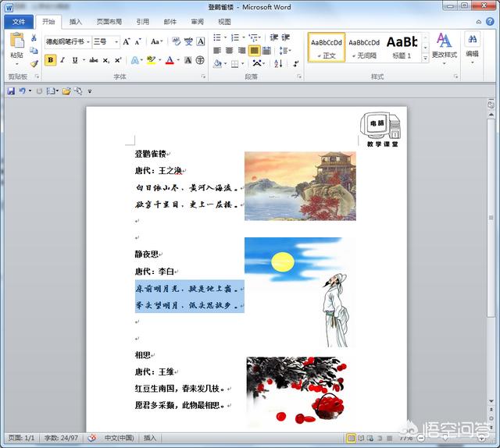Toggle Strikethrough formatting
The width and height of the screenshot is (500, 448).
pyautogui.click(x=94, y=60)
